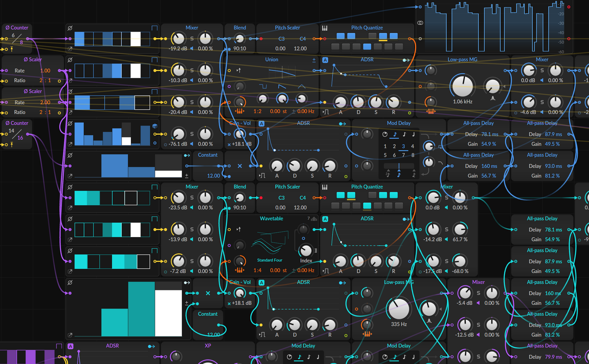Click the dice randomize icon on the blue steps module
589x364 pixels.
coord(155,126)
